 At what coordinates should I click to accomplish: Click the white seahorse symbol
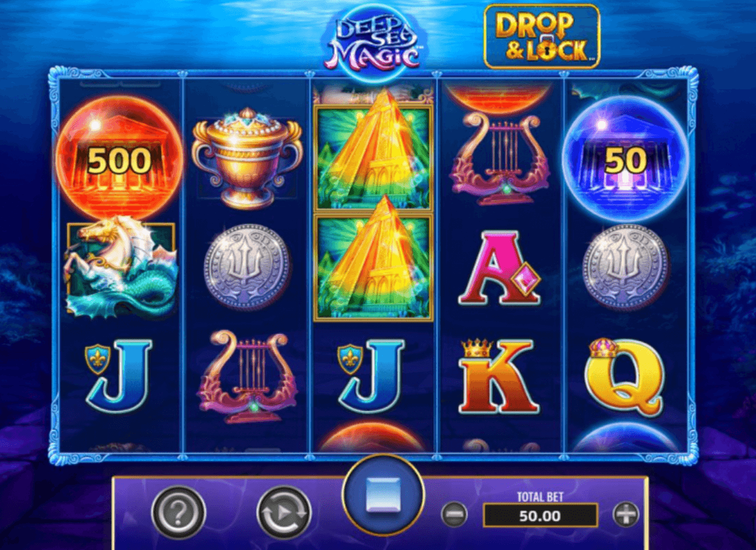coord(121,267)
